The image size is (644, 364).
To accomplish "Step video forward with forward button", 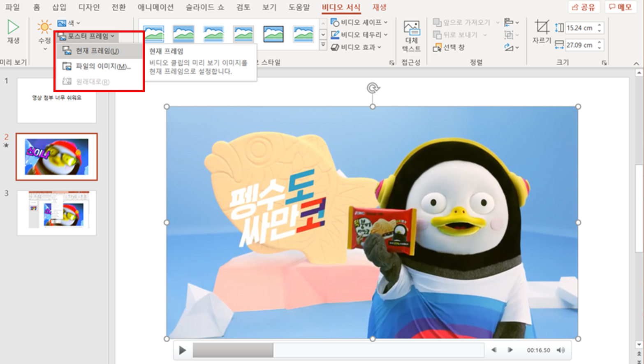I will pos(510,350).
